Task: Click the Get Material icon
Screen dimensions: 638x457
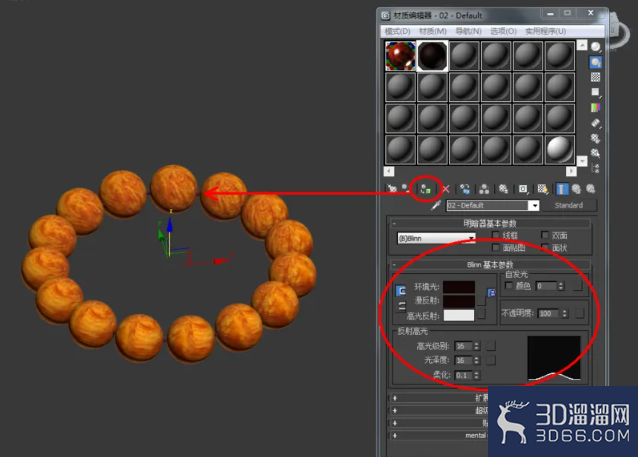Action: pyautogui.click(x=392, y=188)
